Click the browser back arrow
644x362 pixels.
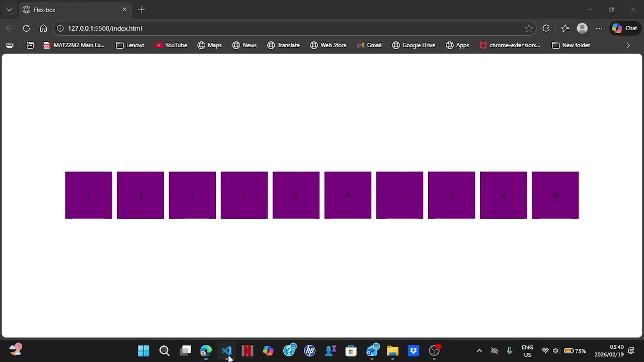(x=10, y=28)
